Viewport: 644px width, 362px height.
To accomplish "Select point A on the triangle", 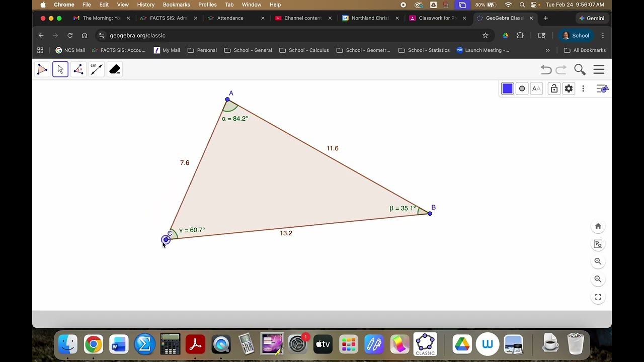I will (x=227, y=100).
